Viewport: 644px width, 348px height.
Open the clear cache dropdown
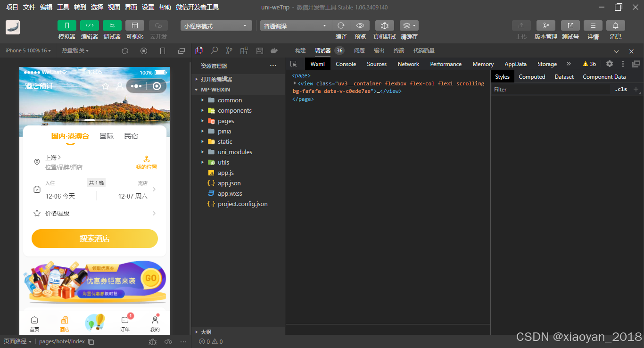409,25
